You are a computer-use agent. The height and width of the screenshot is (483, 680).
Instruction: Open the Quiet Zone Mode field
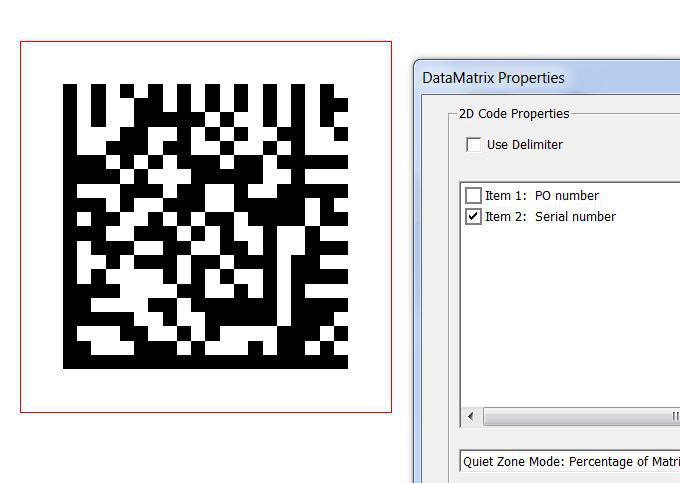(570, 462)
